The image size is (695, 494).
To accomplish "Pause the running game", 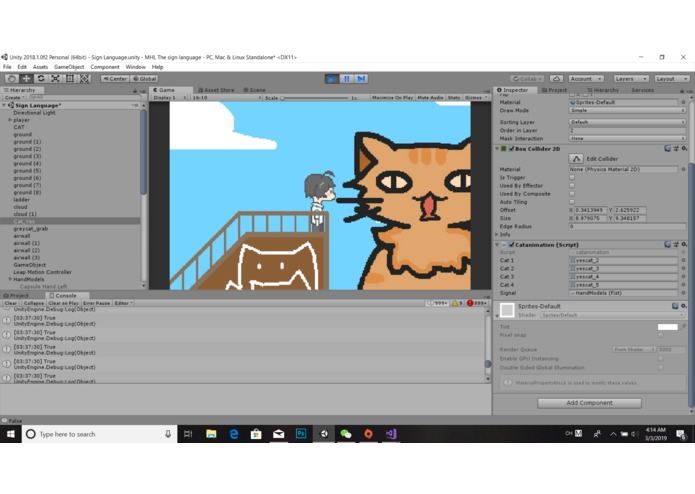I will tap(347, 79).
